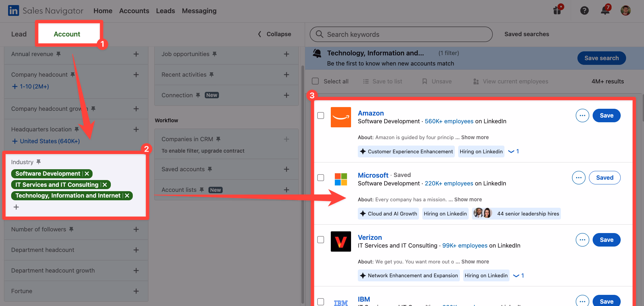Click the pin icon next to Recent activities
This screenshot has height=306, width=644.
point(212,75)
